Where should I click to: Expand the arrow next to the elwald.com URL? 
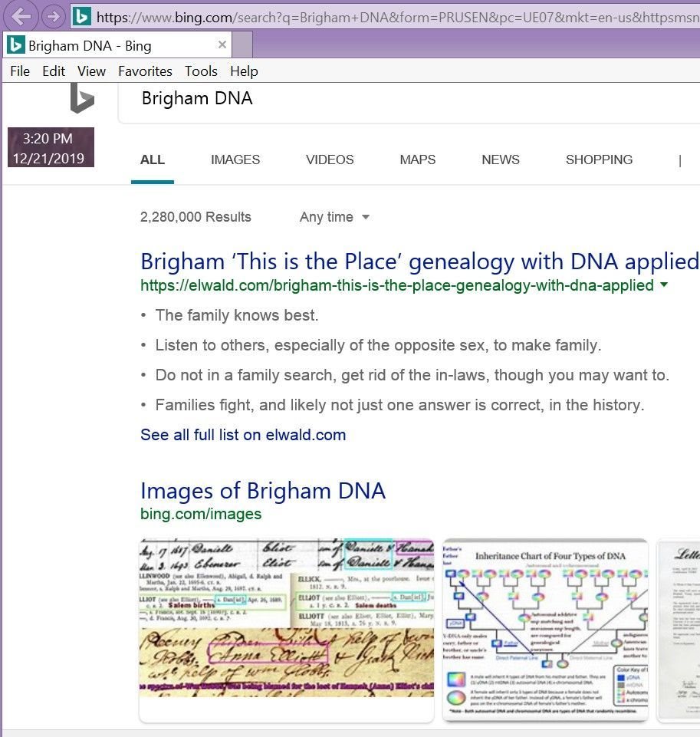coord(663,285)
